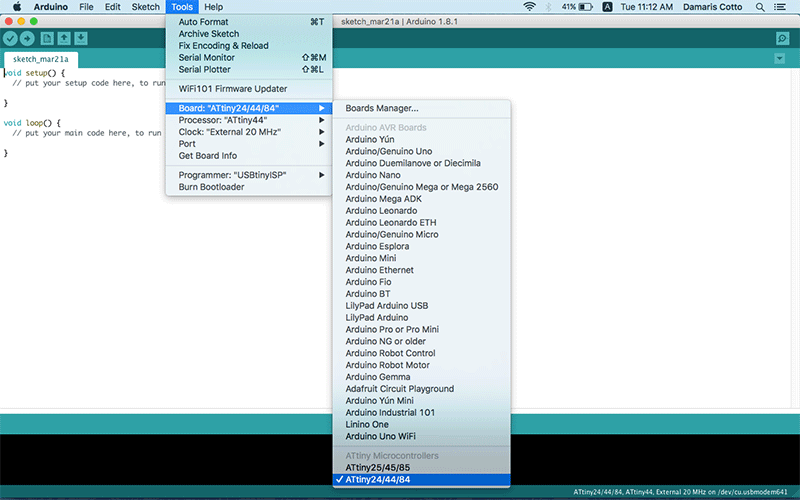The width and height of the screenshot is (800, 500).
Task: Select Arduino Leonardo ETH board
Action: point(421,222)
